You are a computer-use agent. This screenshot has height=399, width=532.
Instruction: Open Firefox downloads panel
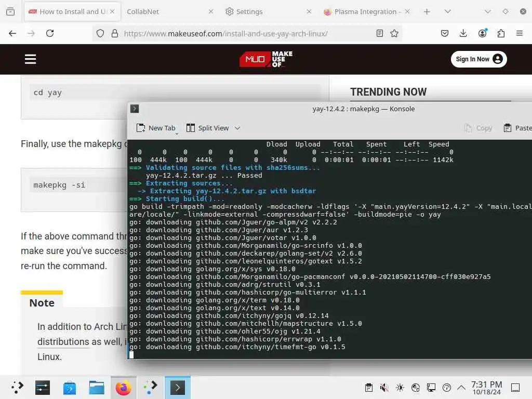click(x=463, y=33)
